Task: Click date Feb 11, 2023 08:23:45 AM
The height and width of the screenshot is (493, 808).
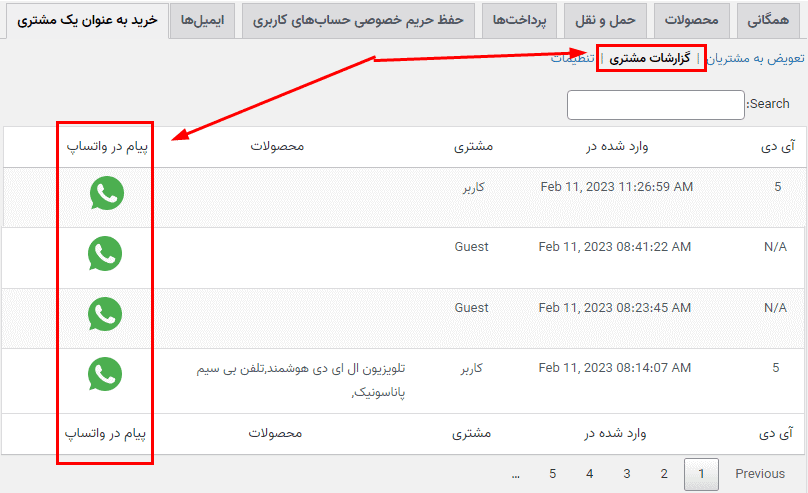Action: click(615, 308)
